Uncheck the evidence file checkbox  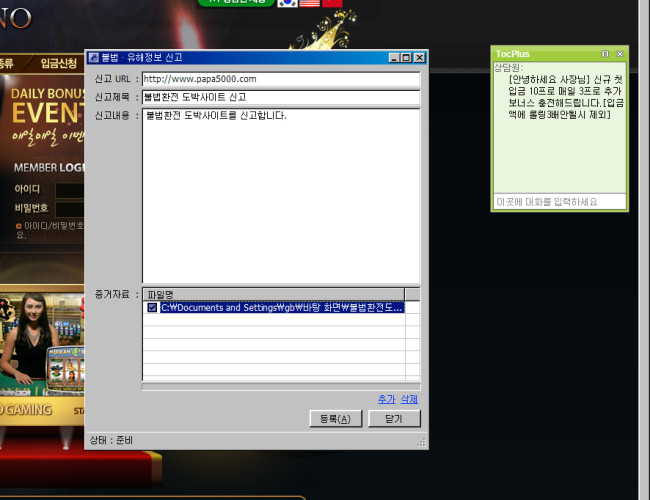point(152,308)
